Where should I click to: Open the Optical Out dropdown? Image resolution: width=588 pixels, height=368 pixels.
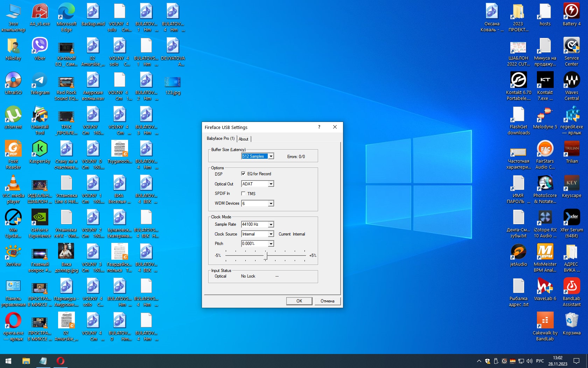pyautogui.click(x=271, y=184)
